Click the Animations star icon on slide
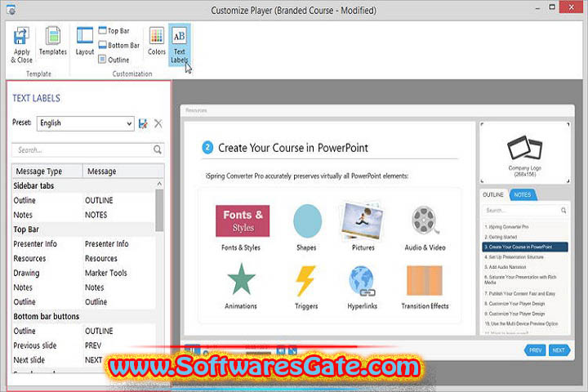Screen dimensions: 588x392 tap(241, 279)
